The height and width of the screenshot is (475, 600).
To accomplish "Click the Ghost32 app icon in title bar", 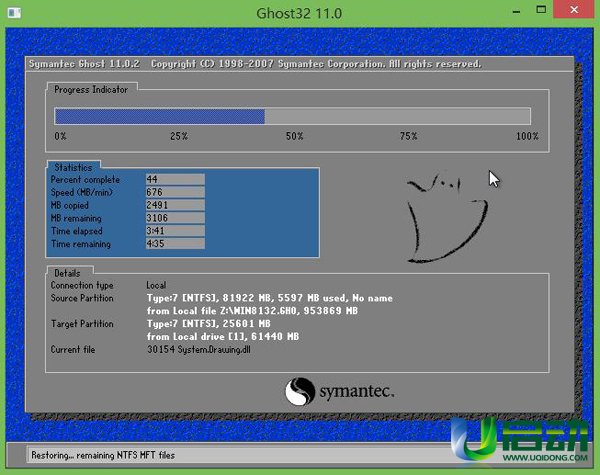I will pyautogui.click(x=13, y=14).
